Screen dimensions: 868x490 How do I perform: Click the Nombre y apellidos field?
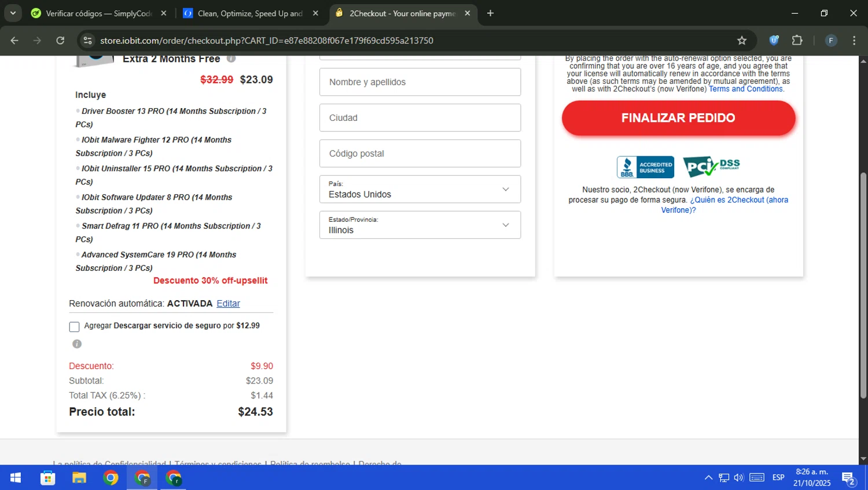tap(420, 82)
